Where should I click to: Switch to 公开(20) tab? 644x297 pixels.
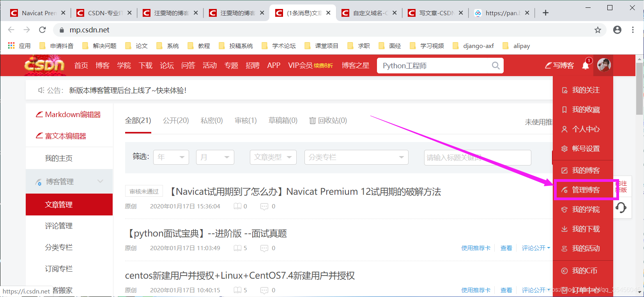[176, 121]
